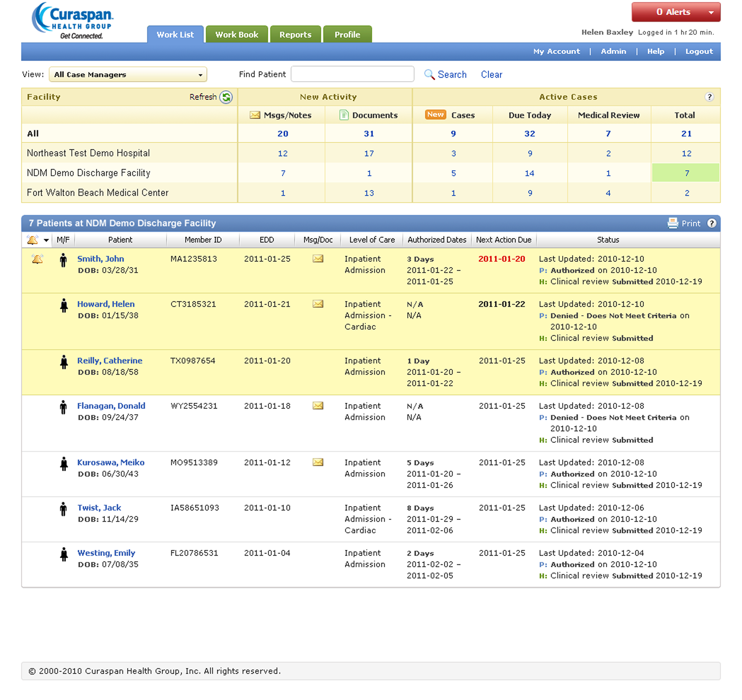Viewport: 742px width, 700px height.
Task: Expand the alert column filter arrow
Action: (46, 240)
